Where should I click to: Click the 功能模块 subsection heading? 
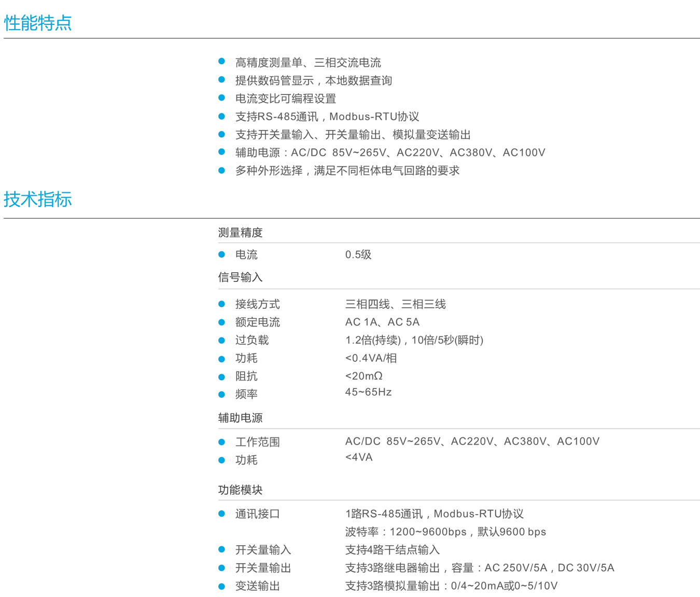click(240, 490)
